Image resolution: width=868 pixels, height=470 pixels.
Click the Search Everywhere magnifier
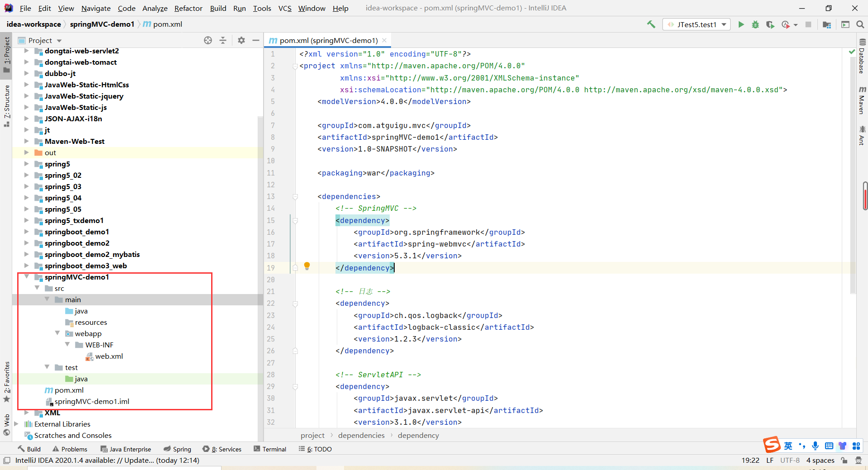(860, 24)
